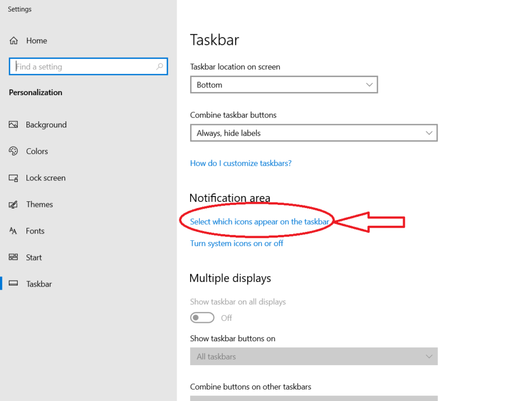The image size is (532, 401).
Task: Toggle Show taskbar on all displays
Action: coord(203,318)
